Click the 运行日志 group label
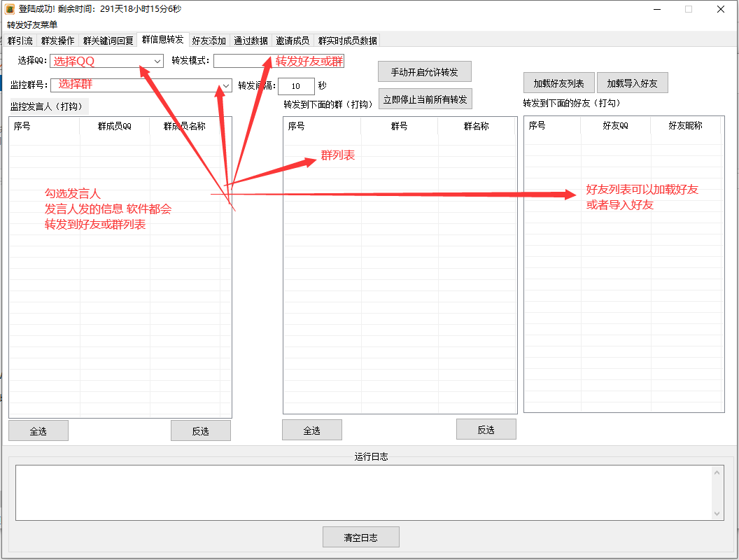The height and width of the screenshot is (560, 739). coord(372,457)
